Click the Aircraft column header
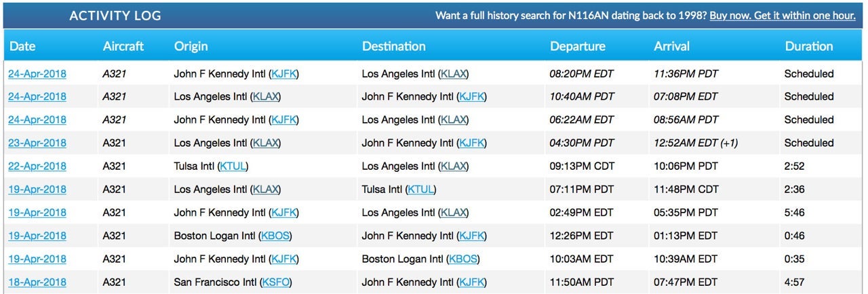Viewport: 868px width, 294px height. pos(123,46)
